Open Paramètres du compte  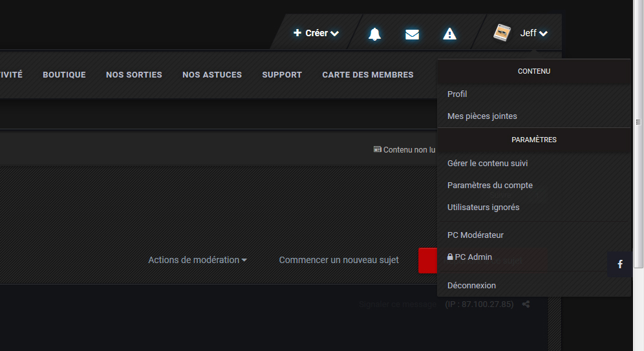534,186
